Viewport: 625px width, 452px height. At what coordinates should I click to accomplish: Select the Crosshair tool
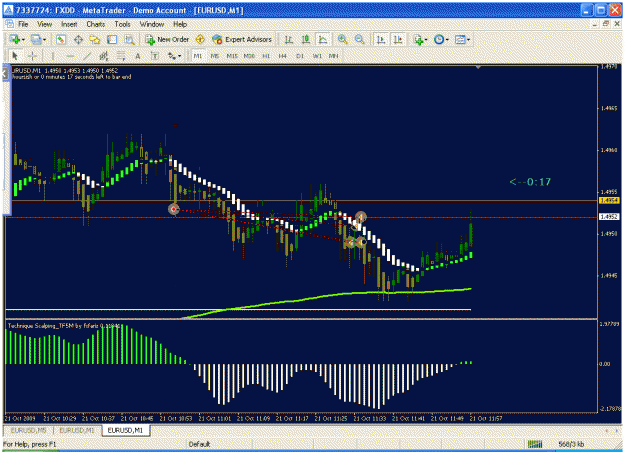coord(33,56)
